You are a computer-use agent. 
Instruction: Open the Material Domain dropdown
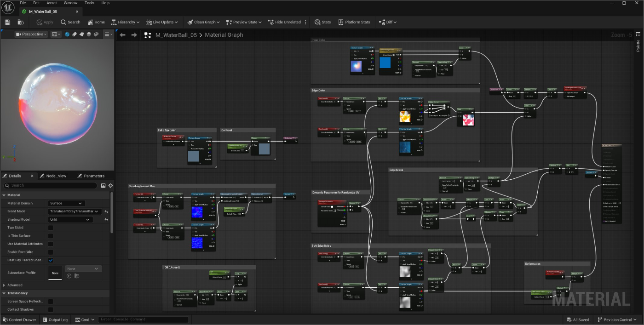click(67, 203)
